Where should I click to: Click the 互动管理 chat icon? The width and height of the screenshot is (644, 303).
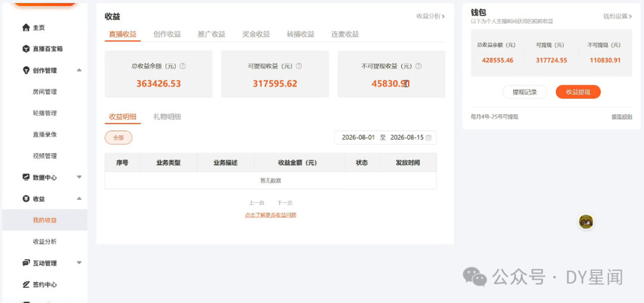[x=26, y=263]
